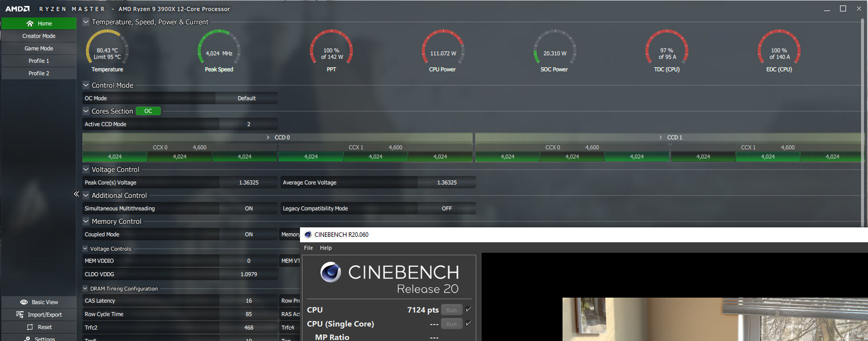Expand the CCD 0 chevron

click(268, 138)
